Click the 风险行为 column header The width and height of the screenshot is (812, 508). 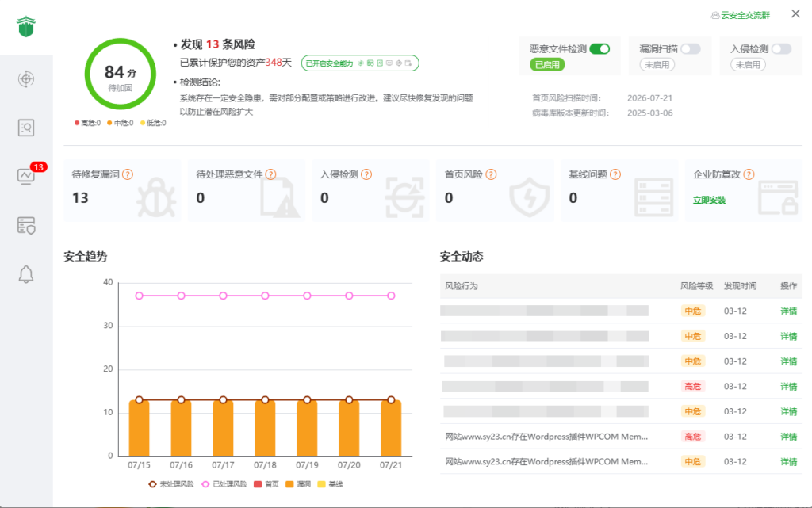[x=462, y=286]
